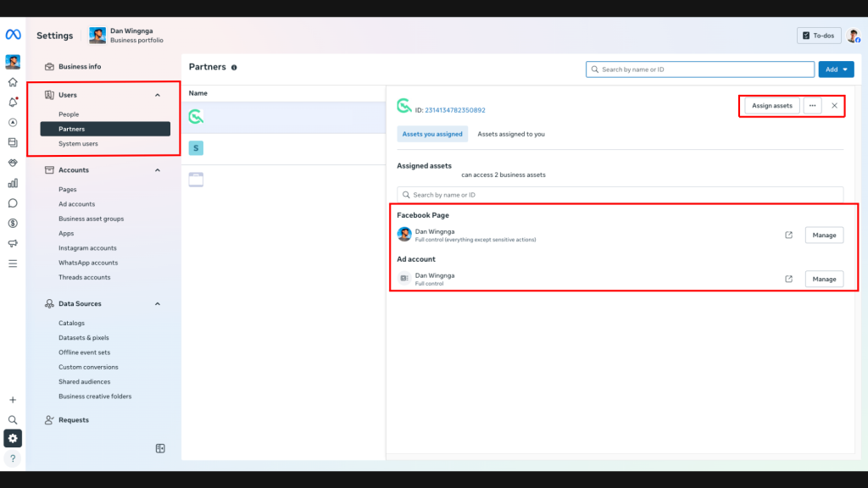868x488 pixels.
Task: Click the user profile avatar at top right
Action: pyautogui.click(x=853, y=36)
